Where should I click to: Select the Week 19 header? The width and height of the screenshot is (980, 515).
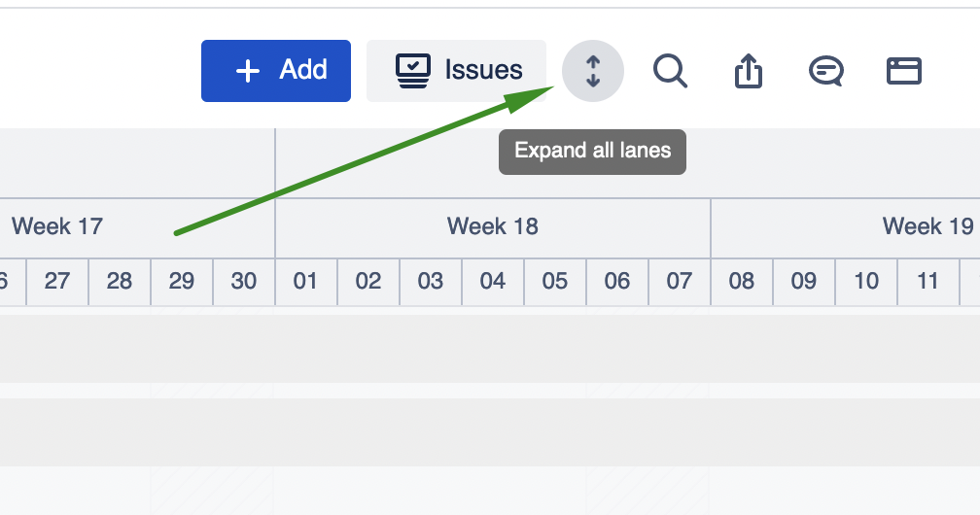[927, 227]
